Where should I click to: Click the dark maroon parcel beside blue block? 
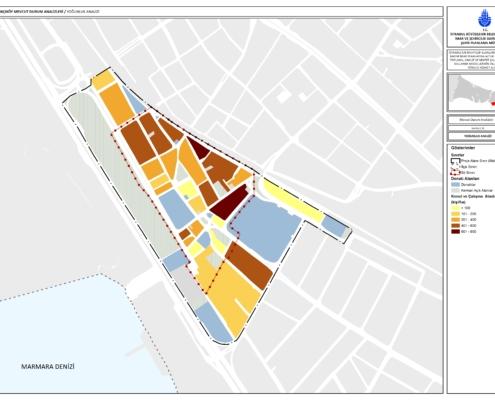coord(229,202)
